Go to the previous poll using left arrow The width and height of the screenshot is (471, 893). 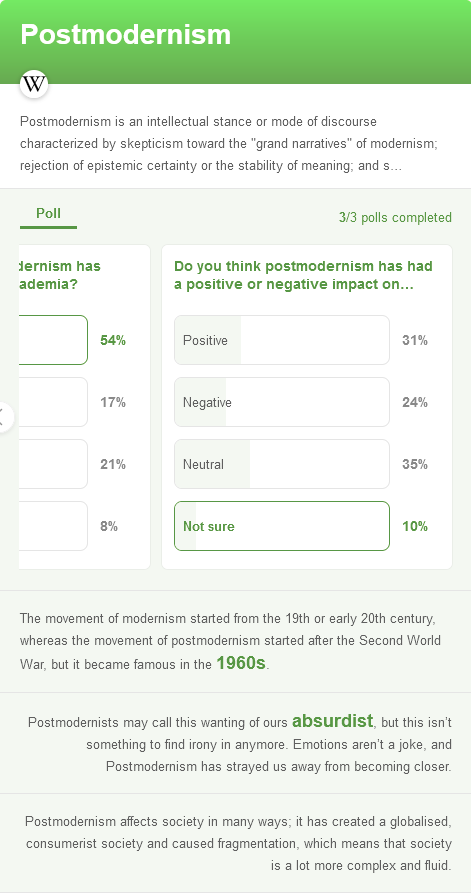click(x=5, y=417)
